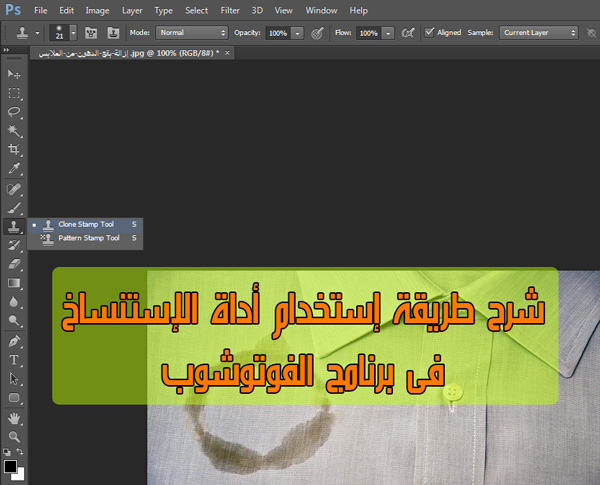Open the File menu
Viewport: 600px width, 485px height.
[41, 11]
